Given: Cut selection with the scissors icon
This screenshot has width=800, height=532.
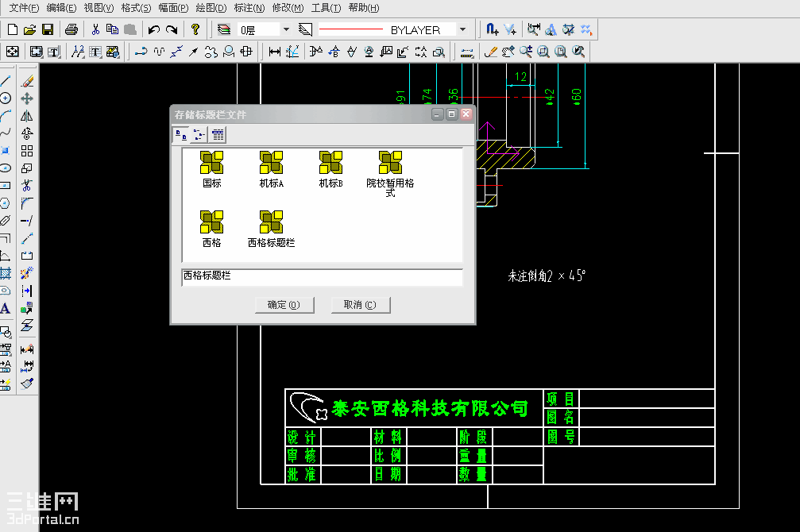Looking at the screenshot, I should (95, 29).
